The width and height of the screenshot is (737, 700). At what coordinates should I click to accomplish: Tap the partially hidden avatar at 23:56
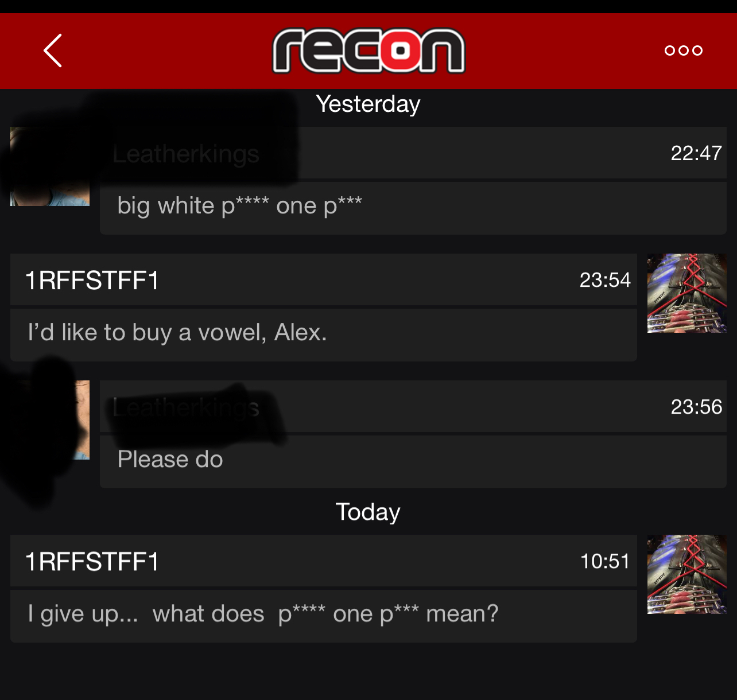[50, 420]
